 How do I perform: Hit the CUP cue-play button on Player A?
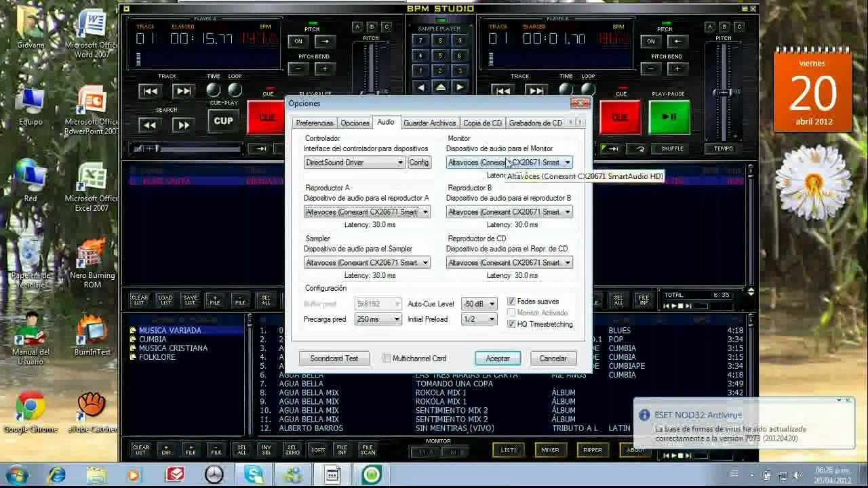coord(223,121)
